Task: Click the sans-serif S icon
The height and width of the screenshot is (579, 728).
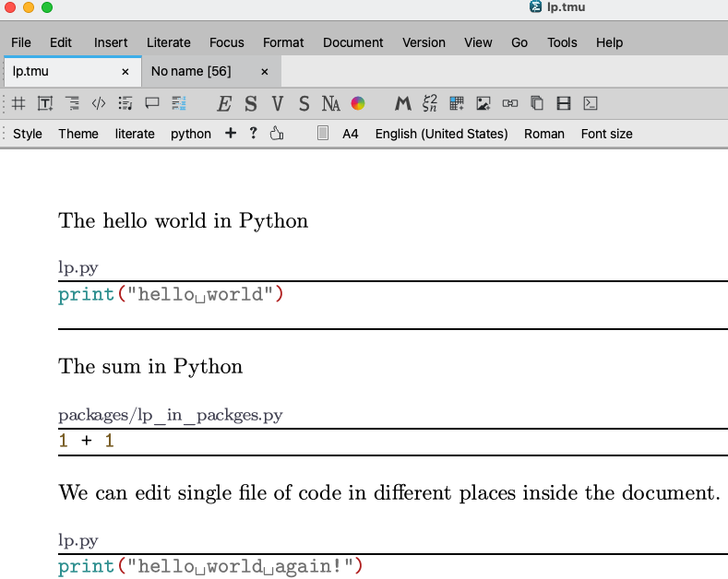Action: tap(304, 103)
